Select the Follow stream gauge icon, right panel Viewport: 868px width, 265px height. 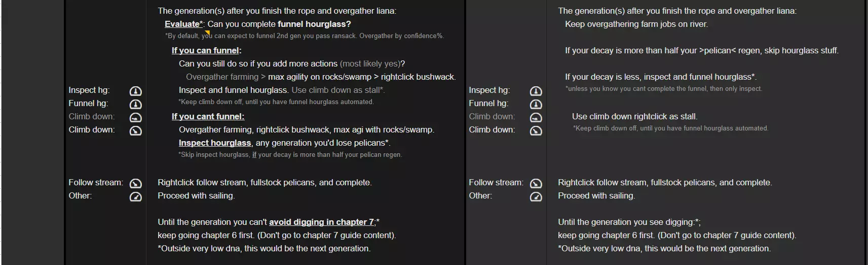[x=536, y=184]
